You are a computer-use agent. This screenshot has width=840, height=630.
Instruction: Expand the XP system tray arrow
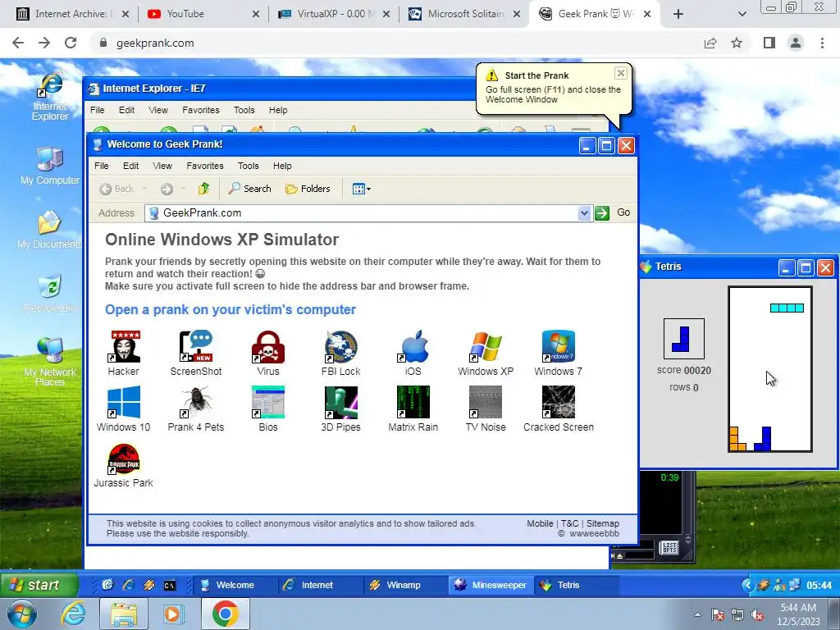(748, 585)
